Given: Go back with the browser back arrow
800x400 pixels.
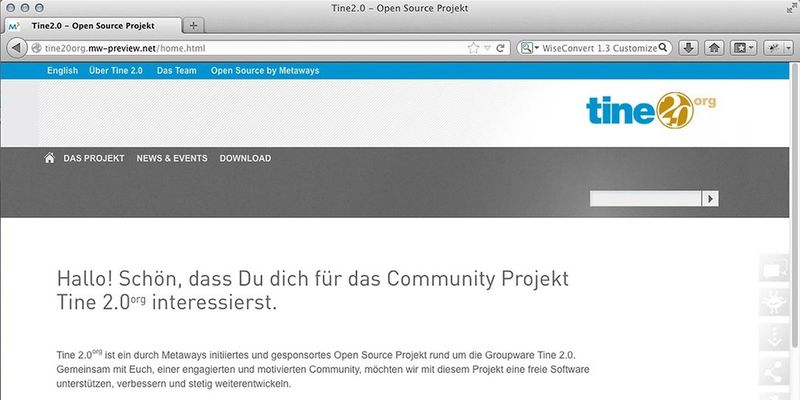Looking at the screenshot, I should pyautogui.click(x=16, y=48).
